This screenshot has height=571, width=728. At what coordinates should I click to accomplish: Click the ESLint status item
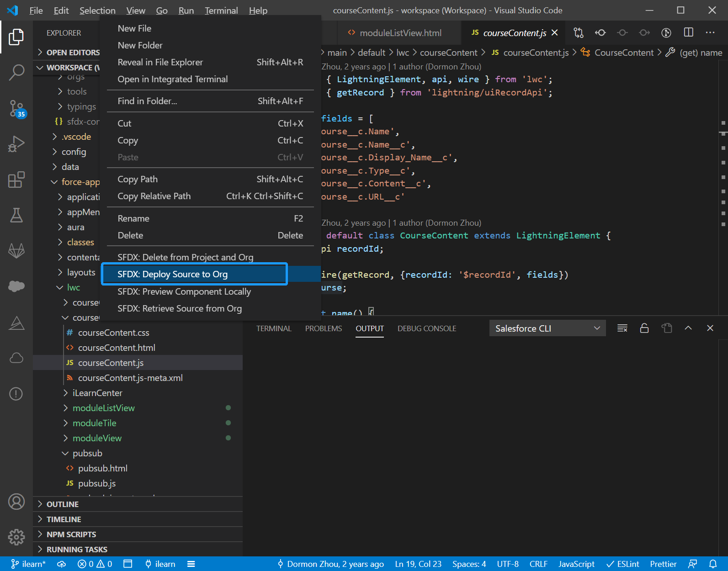click(622, 564)
